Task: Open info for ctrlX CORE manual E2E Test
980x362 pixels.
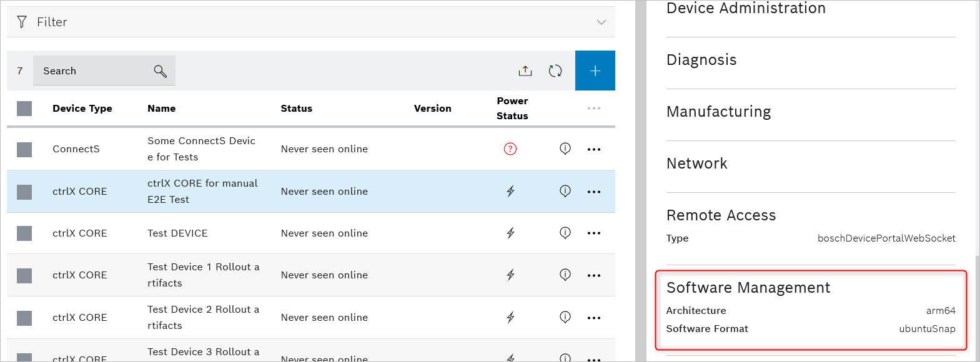Action: [x=565, y=191]
